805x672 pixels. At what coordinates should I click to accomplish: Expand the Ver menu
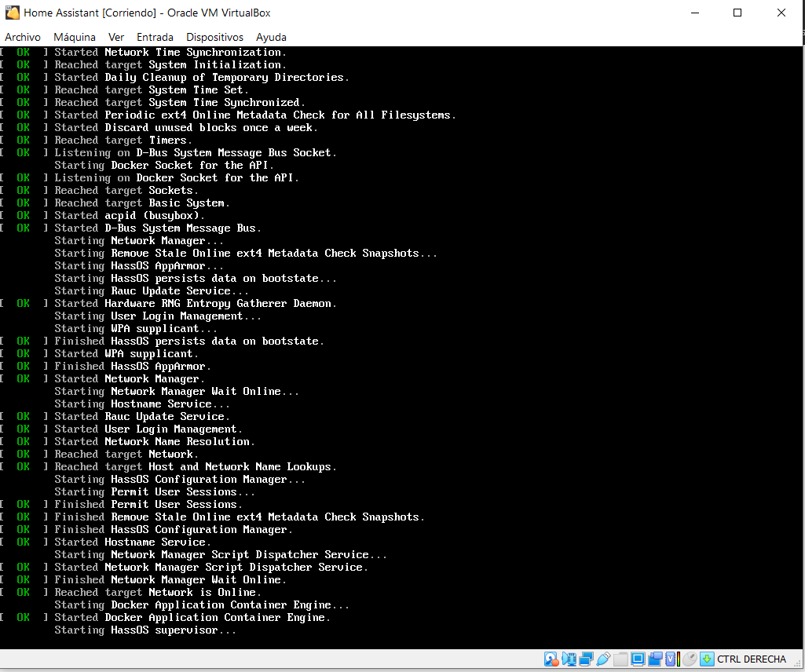click(116, 37)
